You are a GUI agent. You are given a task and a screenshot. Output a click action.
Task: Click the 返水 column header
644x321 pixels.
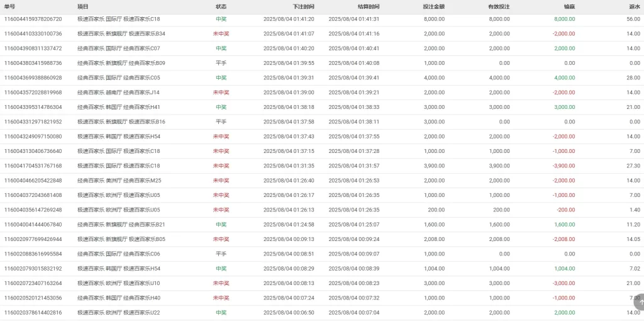(635, 7)
